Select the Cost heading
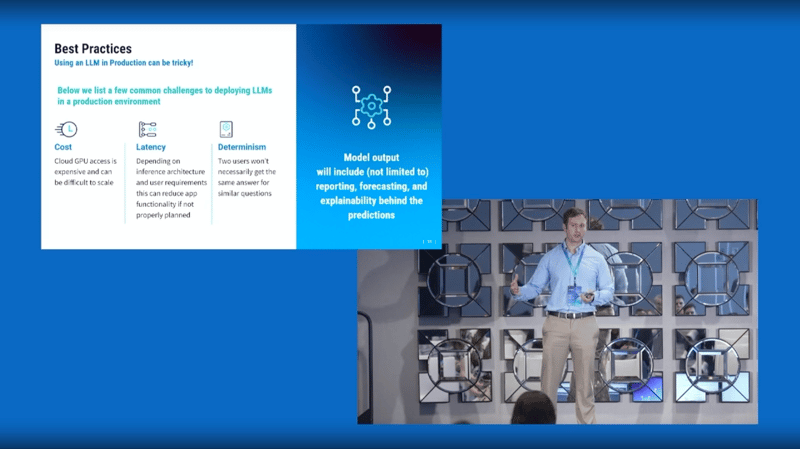Viewport: 800px width, 449px height. click(x=63, y=147)
